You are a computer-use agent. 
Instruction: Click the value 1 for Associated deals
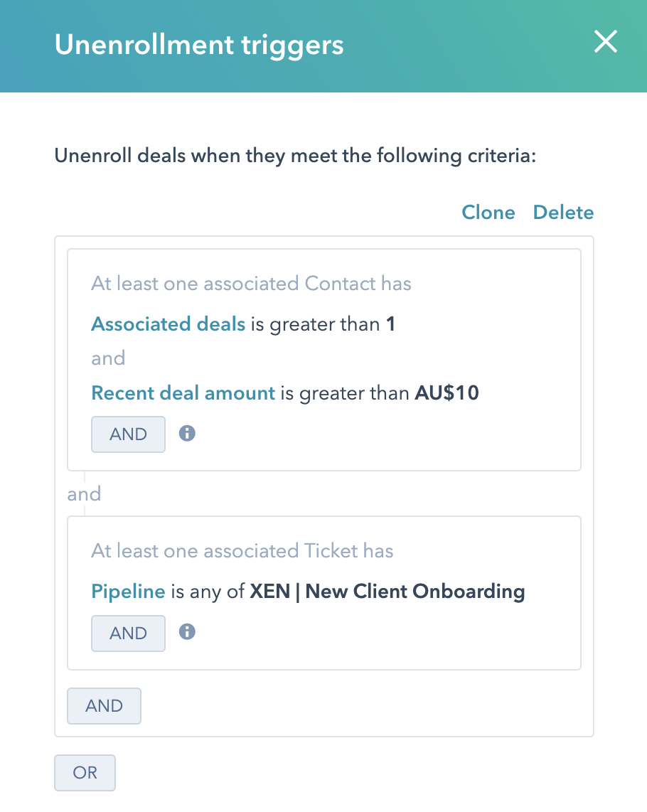click(x=390, y=324)
